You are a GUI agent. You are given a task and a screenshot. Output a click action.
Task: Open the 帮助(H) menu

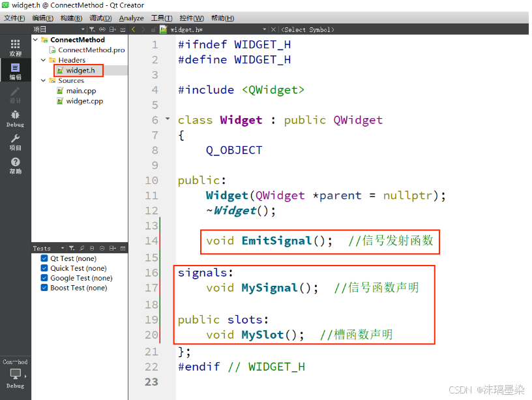tap(222, 18)
